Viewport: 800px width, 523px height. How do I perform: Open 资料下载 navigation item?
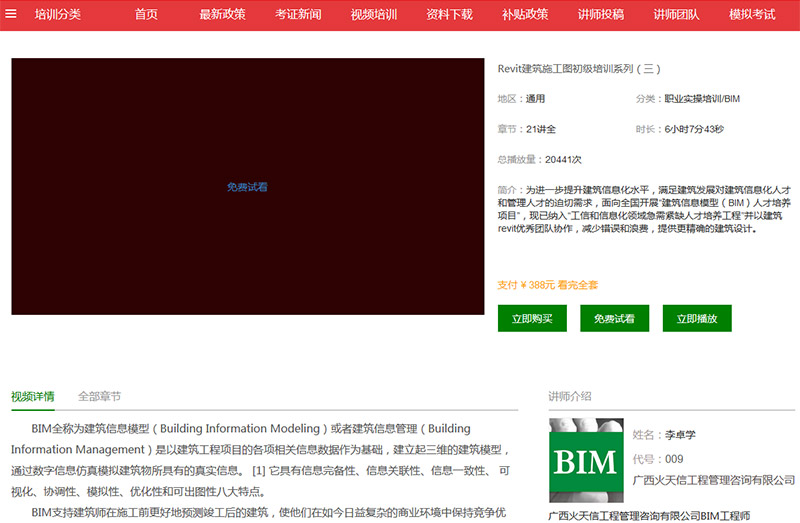click(x=449, y=14)
